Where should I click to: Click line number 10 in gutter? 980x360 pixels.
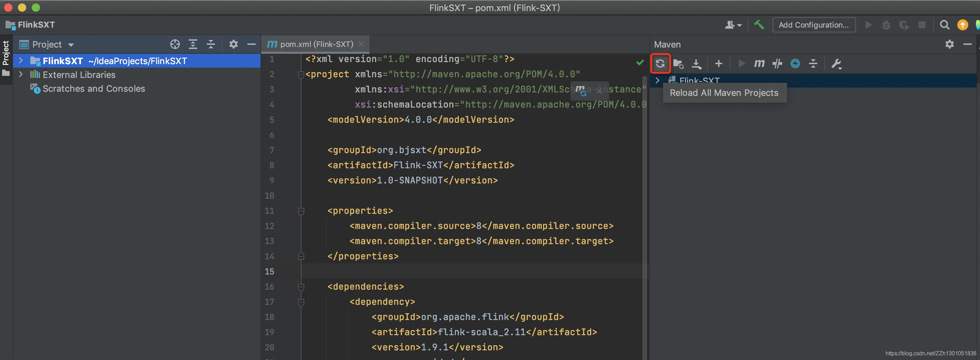point(269,196)
